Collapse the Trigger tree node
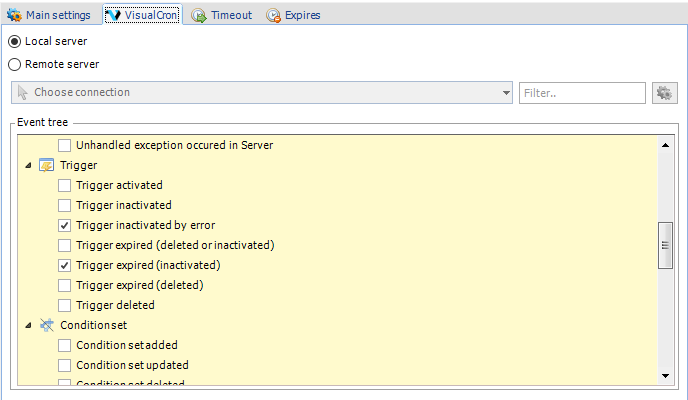Image resolution: width=688 pixels, height=400 pixels. (27, 165)
